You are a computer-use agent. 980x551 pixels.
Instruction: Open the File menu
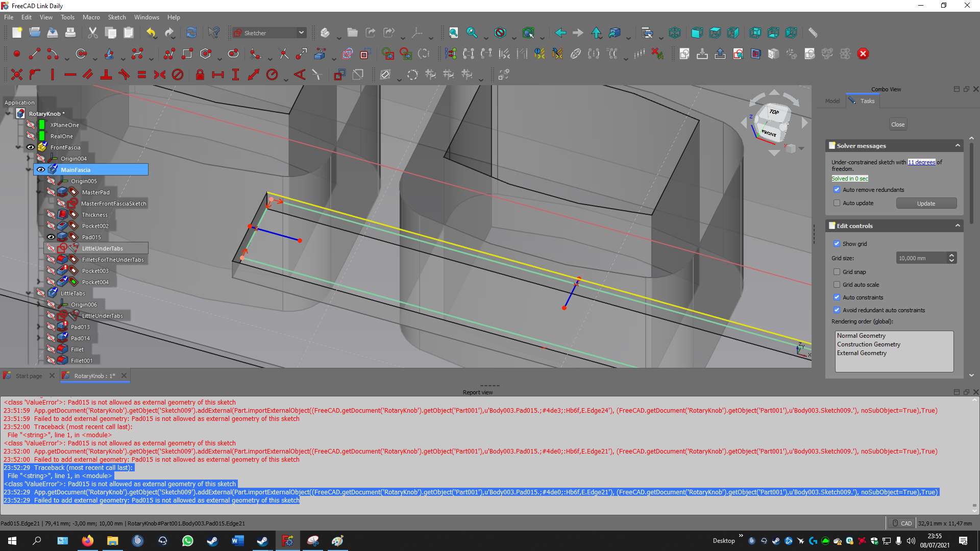[9, 17]
